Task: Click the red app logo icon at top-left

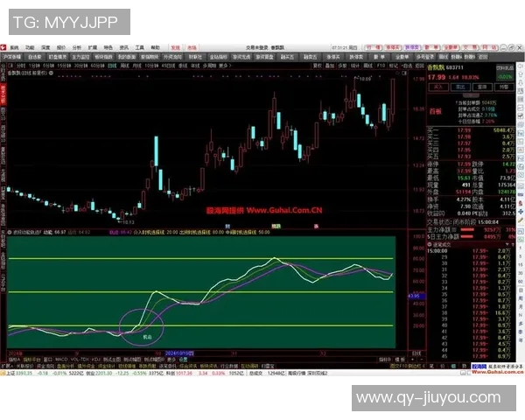Action: (x=4, y=45)
